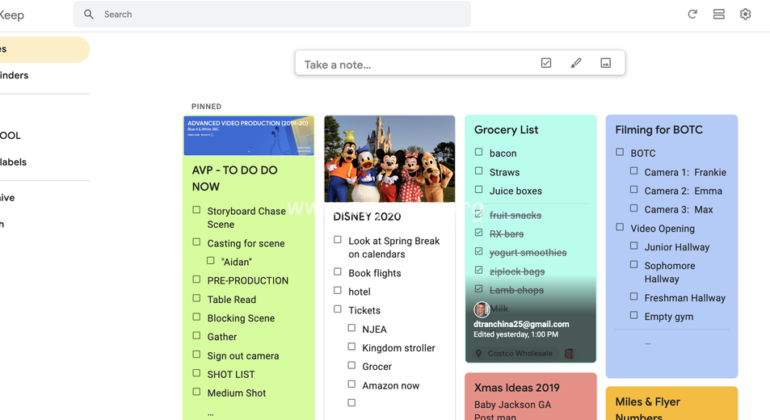This screenshot has height=420, width=770.
Task: Check the 'bacon' checkbox
Action: tap(479, 152)
